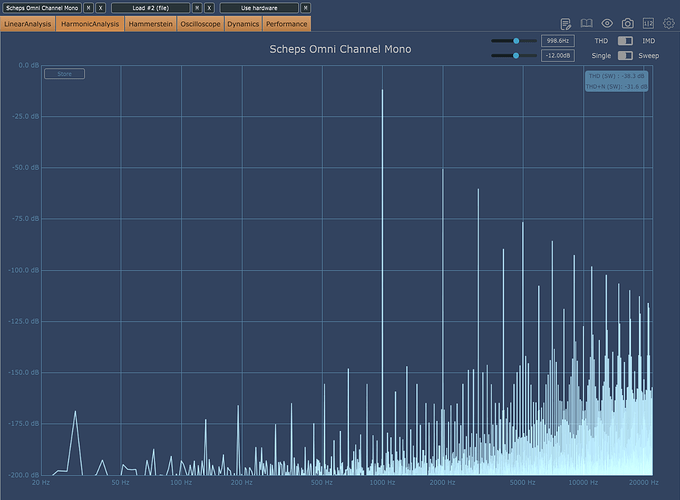Image resolution: width=680 pixels, height=500 pixels.
Task: Click the Sweep label
Action: (x=649, y=56)
